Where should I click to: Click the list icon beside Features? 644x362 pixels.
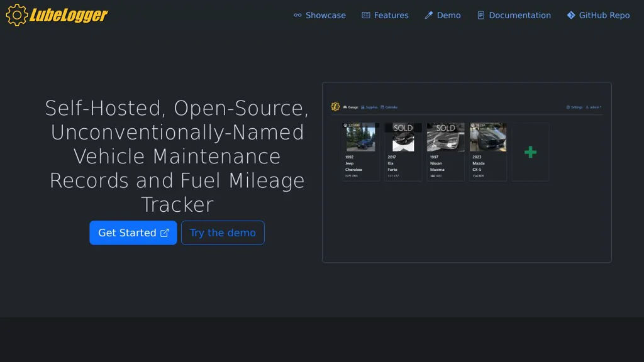click(x=366, y=15)
